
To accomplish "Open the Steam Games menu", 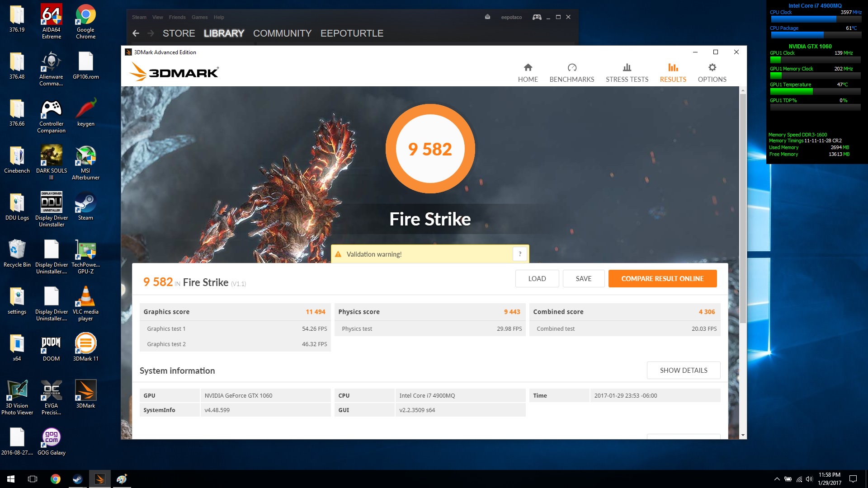I will 199,17.
